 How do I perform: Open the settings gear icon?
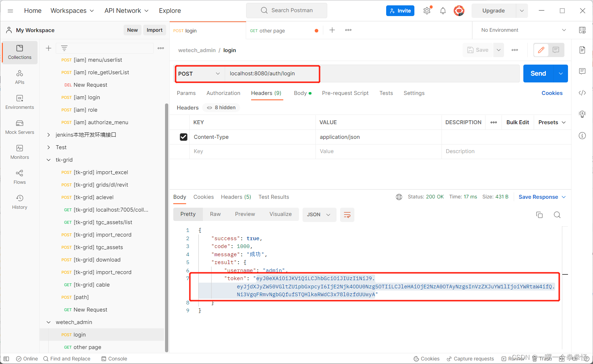(427, 11)
